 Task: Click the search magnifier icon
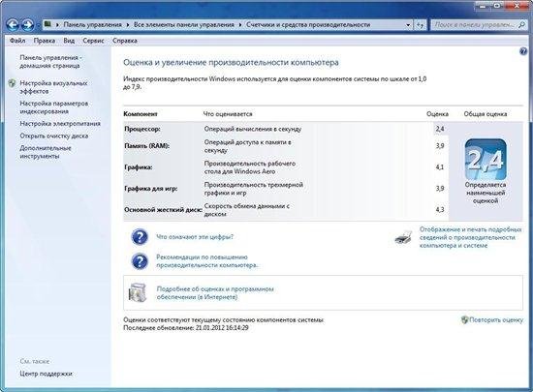[521, 25]
